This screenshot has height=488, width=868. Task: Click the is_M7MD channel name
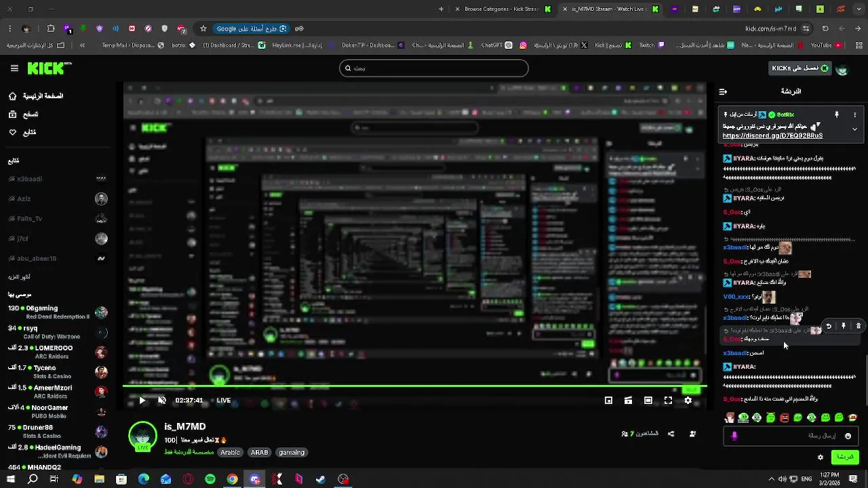click(x=185, y=427)
